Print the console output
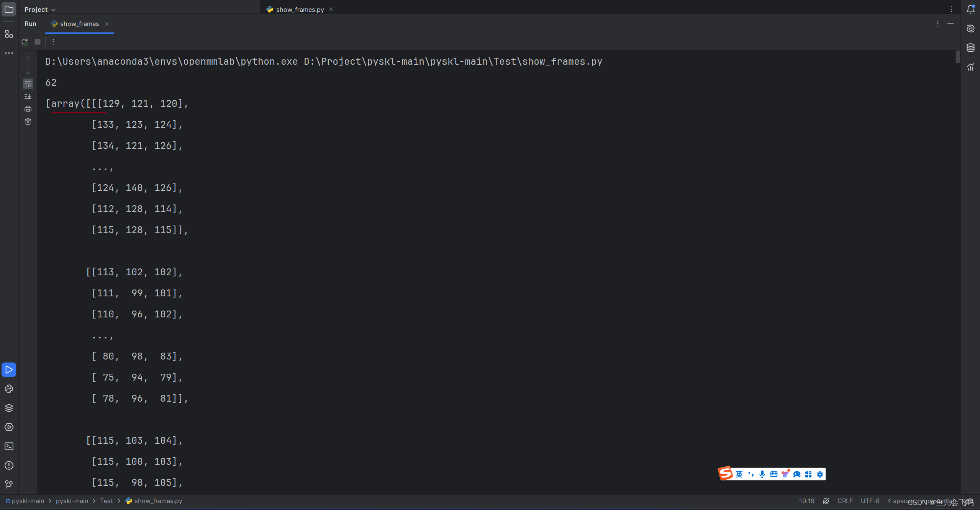This screenshot has height=510, width=980. click(28, 108)
